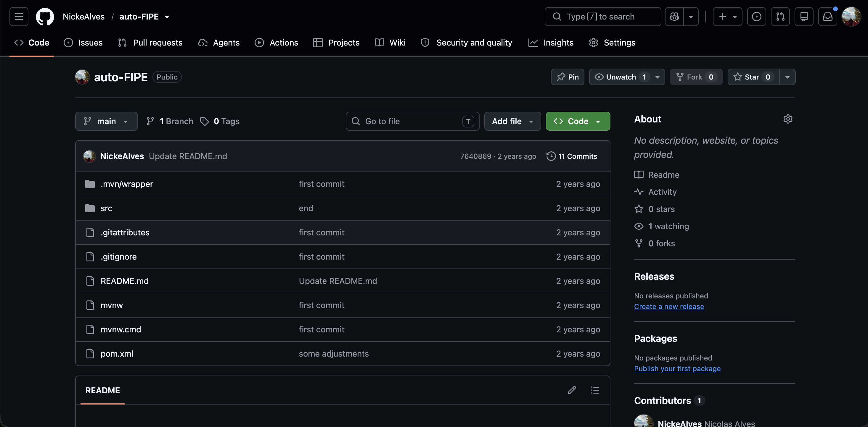Click the commit history clock icon

(x=551, y=156)
